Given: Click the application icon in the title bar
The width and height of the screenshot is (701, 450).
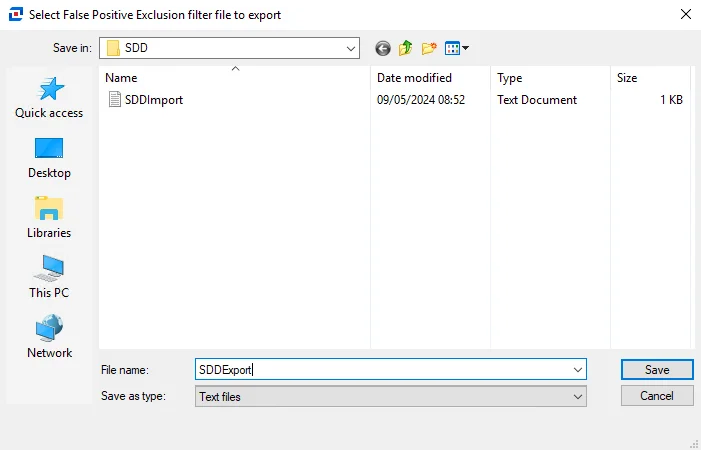Looking at the screenshot, I should point(15,14).
